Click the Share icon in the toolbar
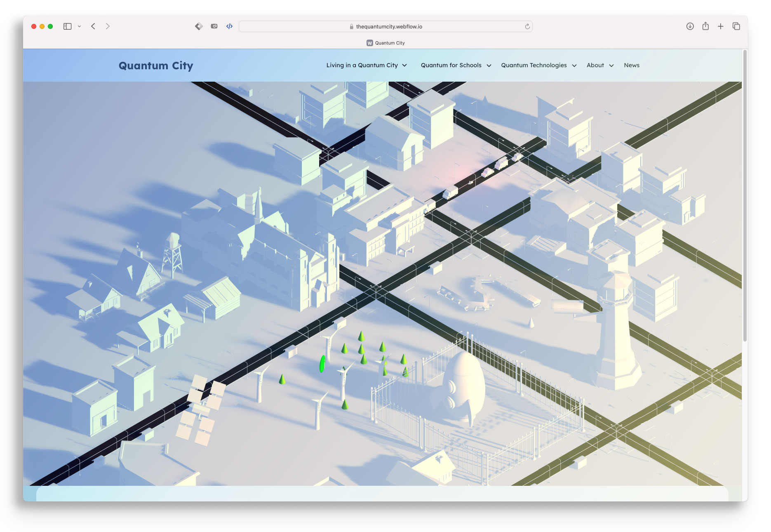Screen dimensions: 771x532 point(705,26)
